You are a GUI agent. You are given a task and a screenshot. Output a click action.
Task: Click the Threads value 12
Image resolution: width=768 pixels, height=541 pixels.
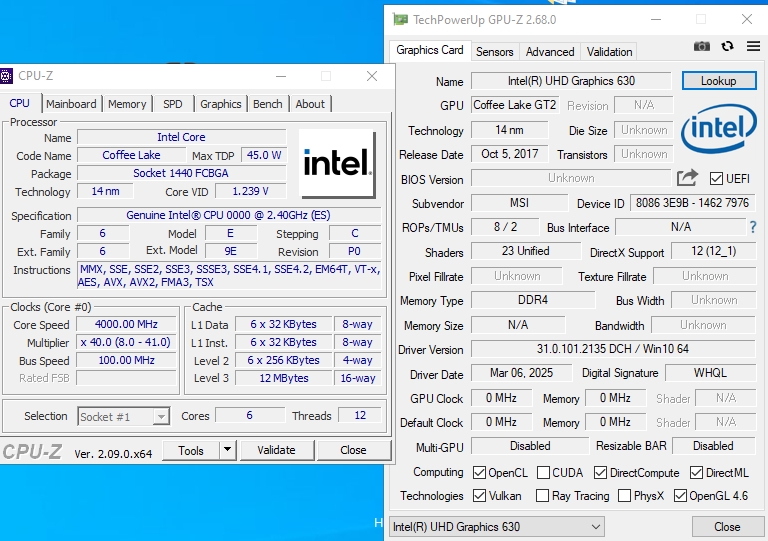coord(360,415)
